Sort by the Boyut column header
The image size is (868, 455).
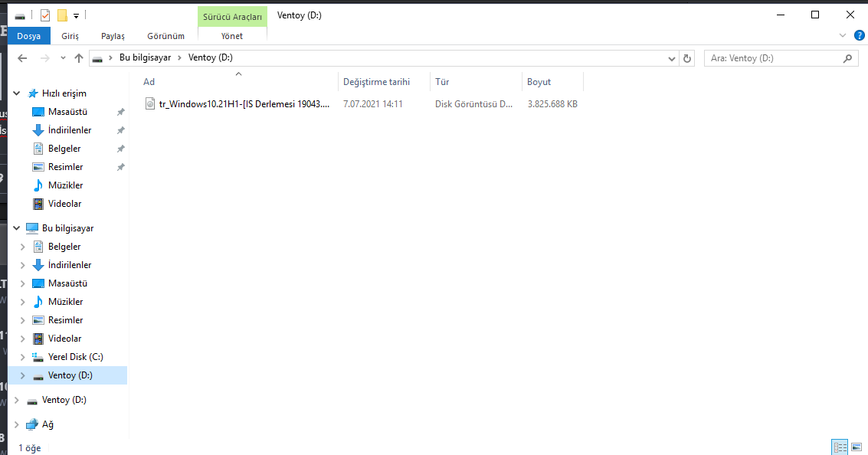click(x=539, y=82)
